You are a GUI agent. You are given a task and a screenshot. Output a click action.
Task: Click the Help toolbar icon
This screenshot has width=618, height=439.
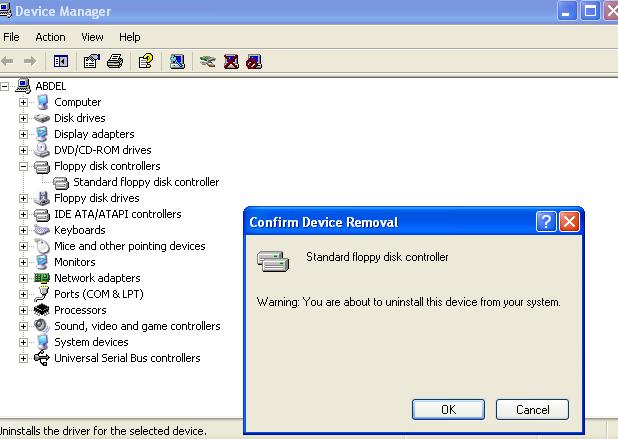146,61
